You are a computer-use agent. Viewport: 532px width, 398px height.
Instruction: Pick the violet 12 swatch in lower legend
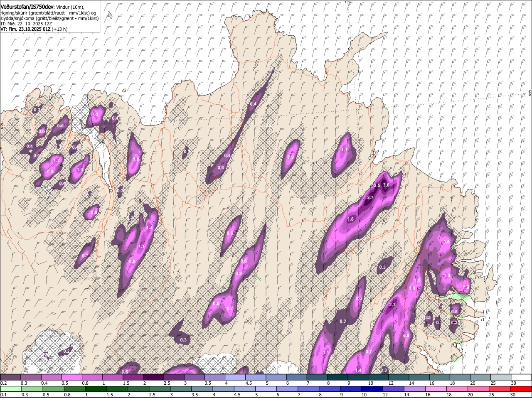[394, 389]
